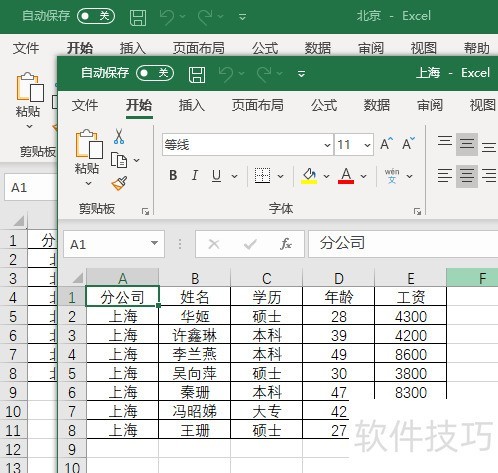Viewport: 498px width, 473px height.
Task: Apply the font color A icon
Action: (346, 176)
